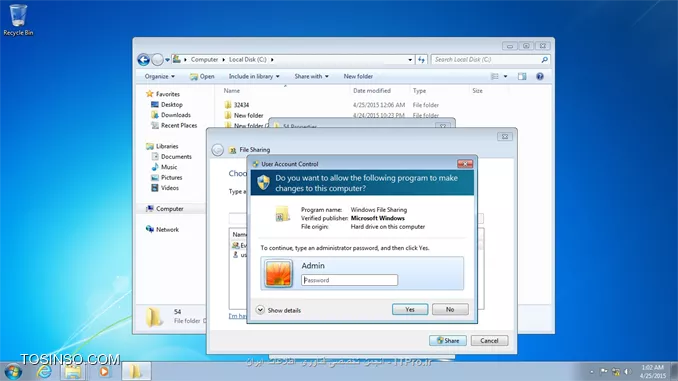The image size is (678, 381).
Task: Select the folder named 32434
Action: coord(237,105)
